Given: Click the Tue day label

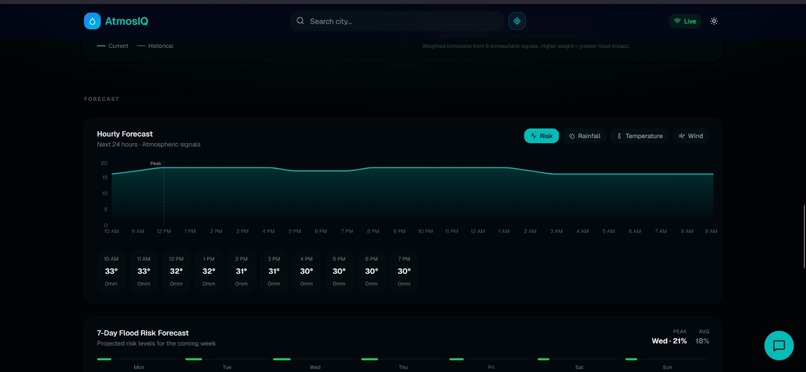Looking at the screenshot, I should (227, 367).
